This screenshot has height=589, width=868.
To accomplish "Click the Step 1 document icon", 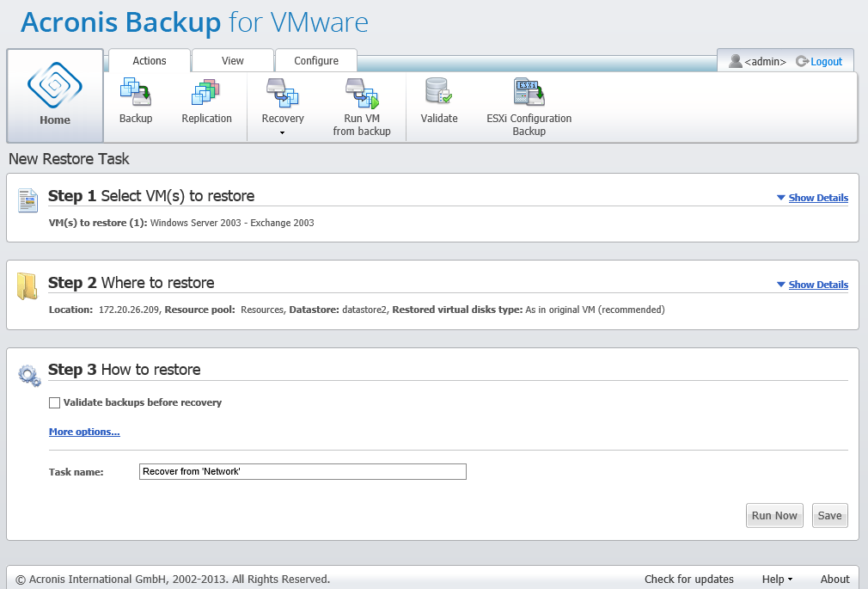I will 28,200.
